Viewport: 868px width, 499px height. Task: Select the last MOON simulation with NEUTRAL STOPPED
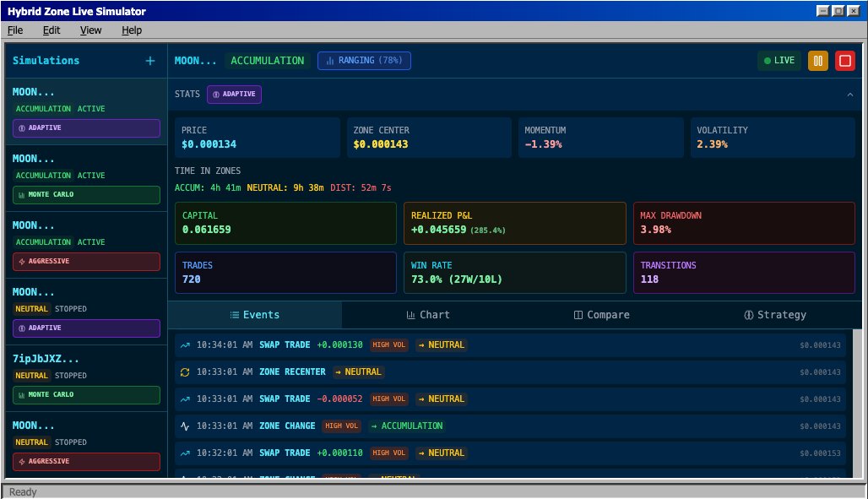pyautogui.click(x=86, y=445)
